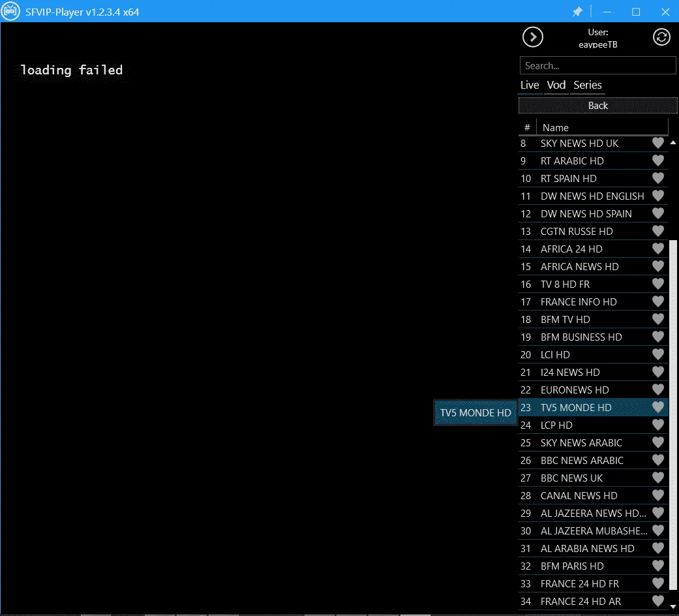Refresh the playlist with circular arrows icon
Viewport: 679px width, 616px height.
pyautogui.click(x=661, y=37)
